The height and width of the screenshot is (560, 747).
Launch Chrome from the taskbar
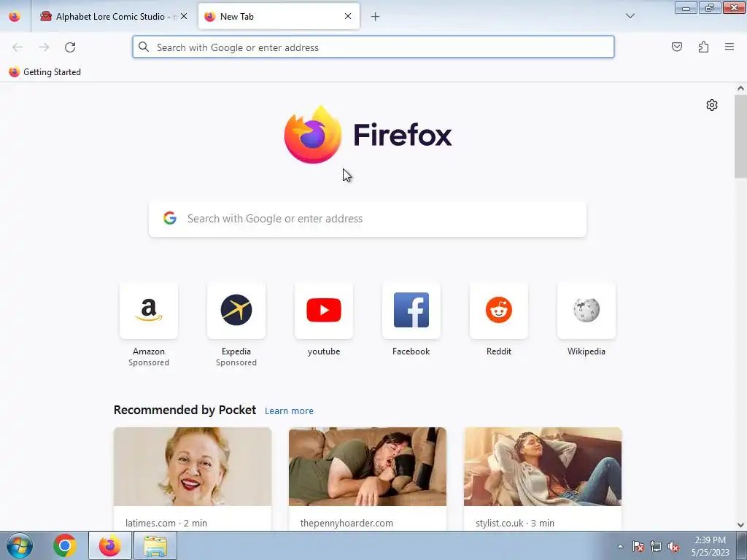(x=65, y=545)
